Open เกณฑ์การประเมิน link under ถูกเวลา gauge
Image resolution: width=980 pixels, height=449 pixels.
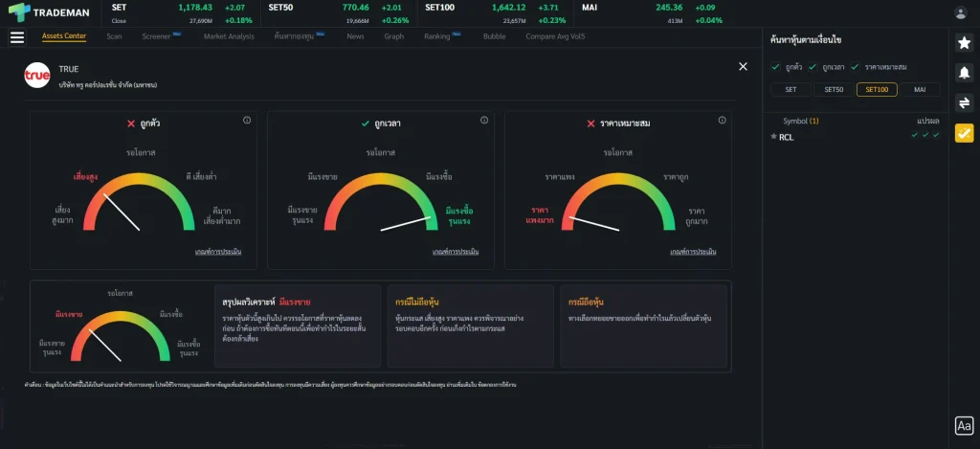[x=455, y=252]
